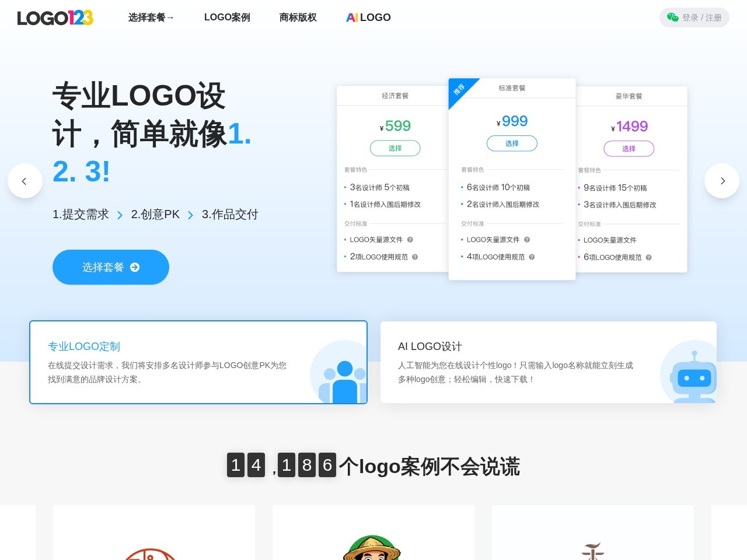
Task: Select the ¥599 经济套餐 选择 button
Action: pyautogui.click(x=395, y=148)
